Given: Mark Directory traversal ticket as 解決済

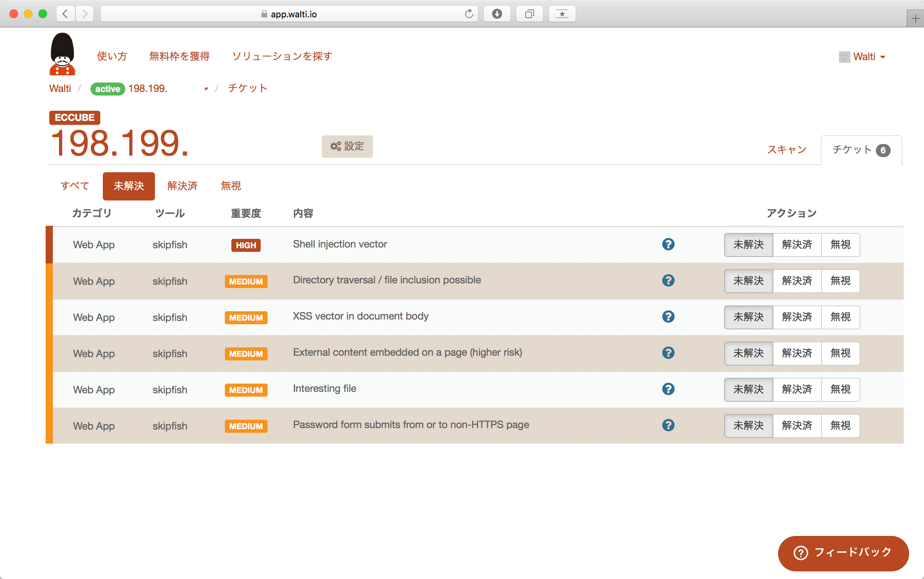Looking at the screenshot, I should 797,281.
